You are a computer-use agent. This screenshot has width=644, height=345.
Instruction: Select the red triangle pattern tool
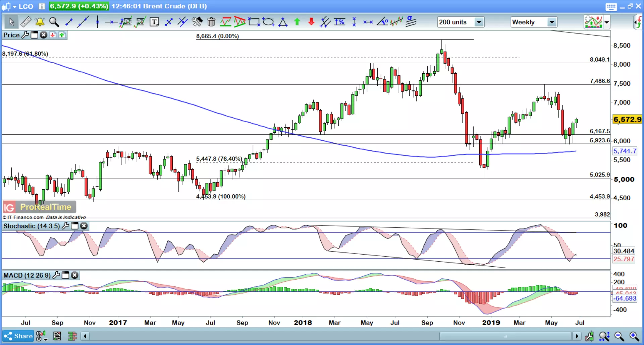pos(239,22)
